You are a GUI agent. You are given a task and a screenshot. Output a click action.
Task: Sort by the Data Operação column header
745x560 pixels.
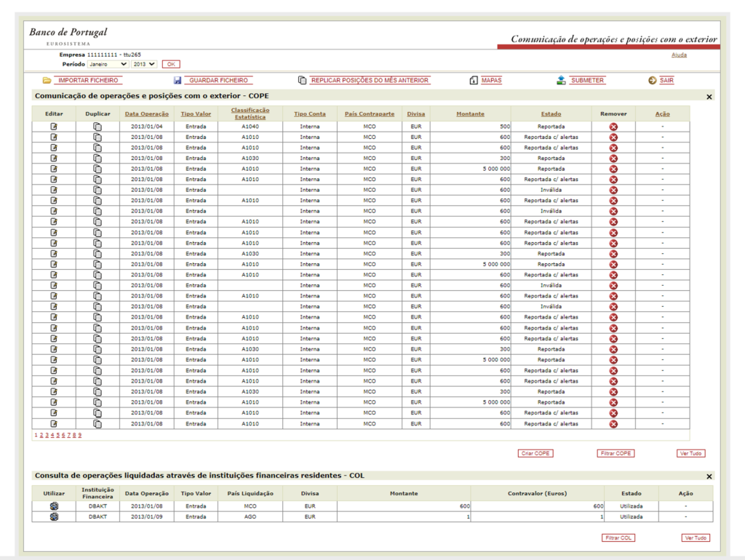pos(147,114)
